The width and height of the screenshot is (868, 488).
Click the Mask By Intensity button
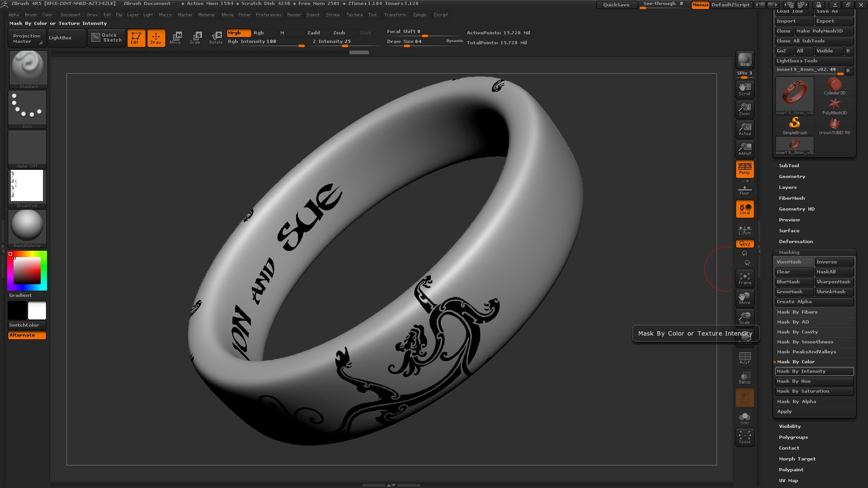[814, 371]
